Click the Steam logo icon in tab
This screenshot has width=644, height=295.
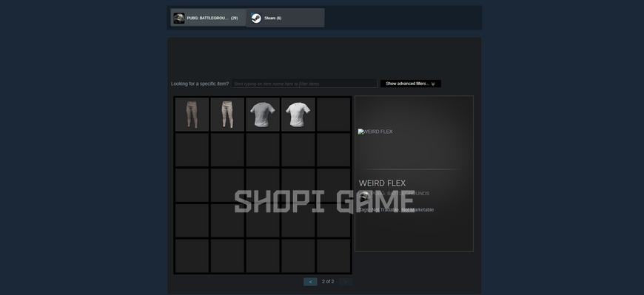[x=256, y=18]
